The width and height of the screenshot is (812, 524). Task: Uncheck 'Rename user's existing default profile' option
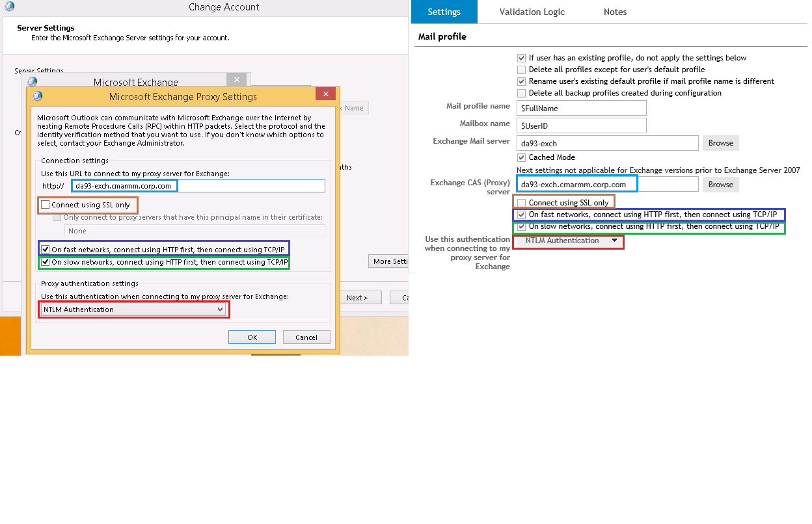(x=521, y=81)
